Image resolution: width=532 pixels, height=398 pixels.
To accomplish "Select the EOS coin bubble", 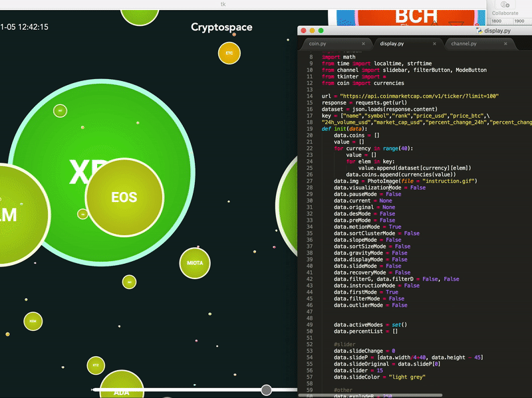I will pyautogui.click(x=124, y=197).
